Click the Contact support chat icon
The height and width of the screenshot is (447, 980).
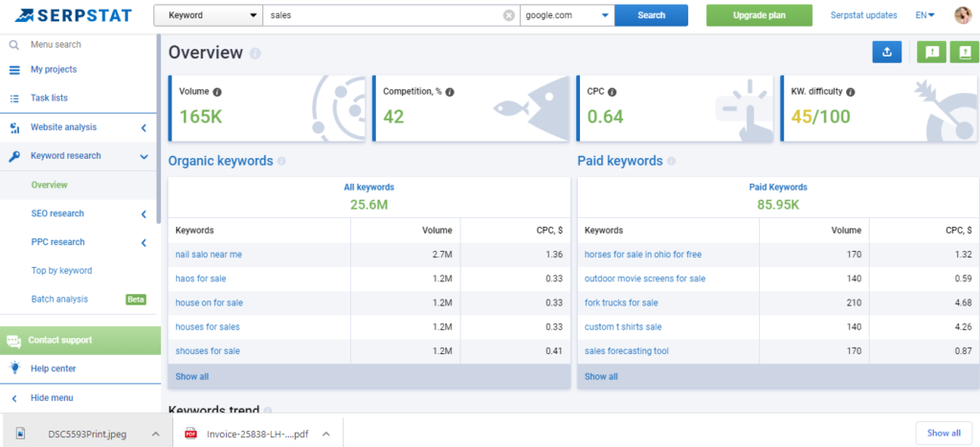point(13,341)
